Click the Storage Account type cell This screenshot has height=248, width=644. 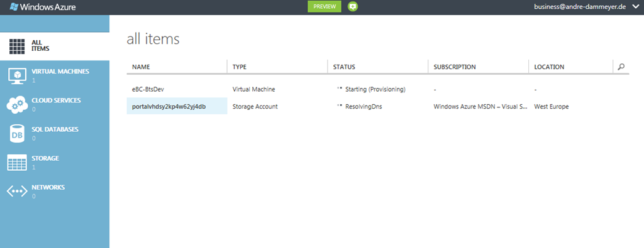pos(255,107)
